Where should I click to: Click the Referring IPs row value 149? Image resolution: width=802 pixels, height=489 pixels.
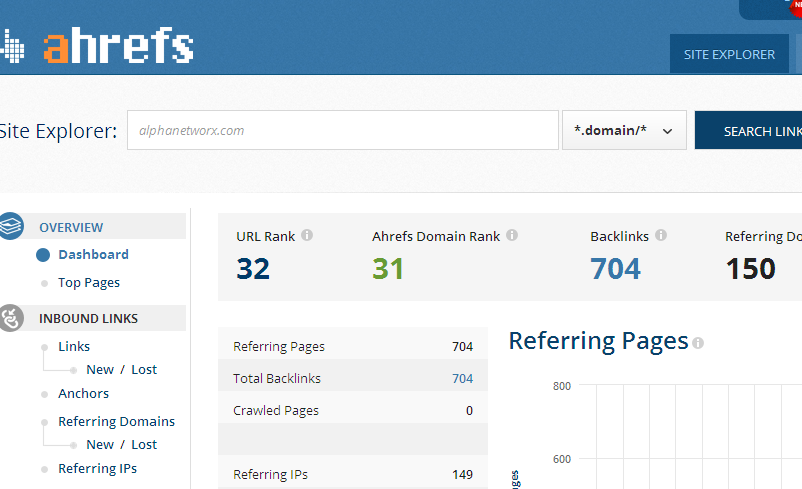(462, 475)
